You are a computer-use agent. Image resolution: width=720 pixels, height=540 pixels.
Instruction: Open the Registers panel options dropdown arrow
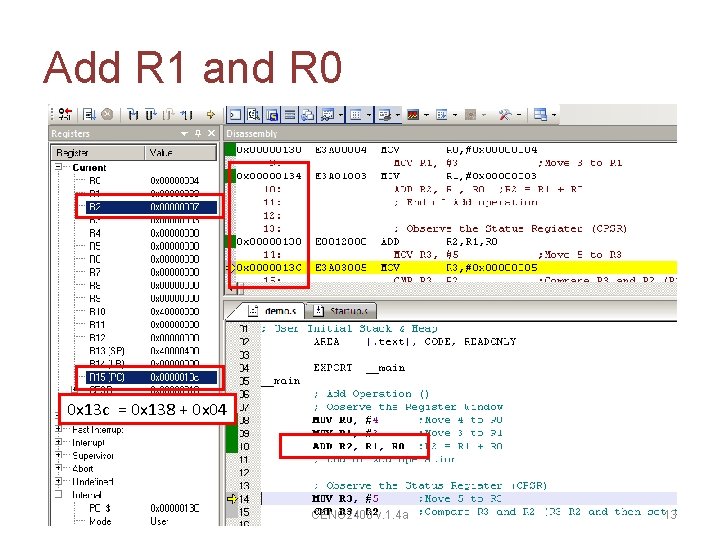tap(184, 134)
